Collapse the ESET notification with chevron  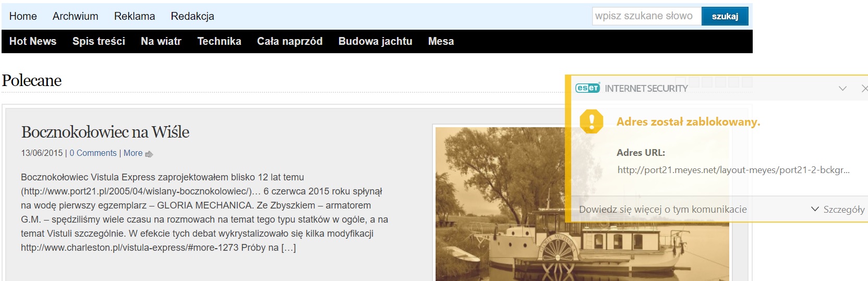tap(842, 89)
